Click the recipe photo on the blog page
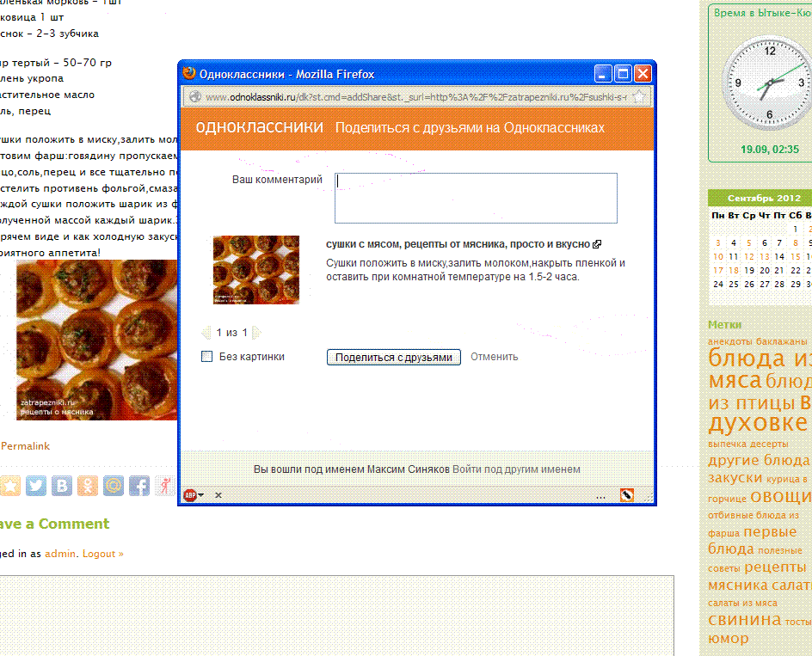Image resolution: width=812 pixels, height=656 pixels. (x=96, y=340)
